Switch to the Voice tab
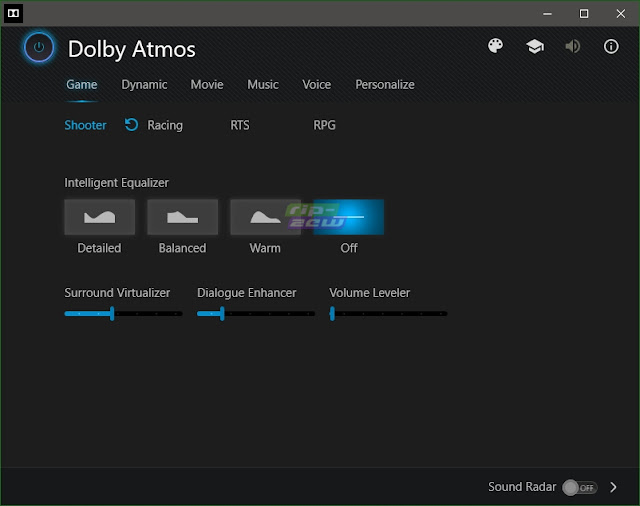 pyautogui.click(x=316, y=84)
